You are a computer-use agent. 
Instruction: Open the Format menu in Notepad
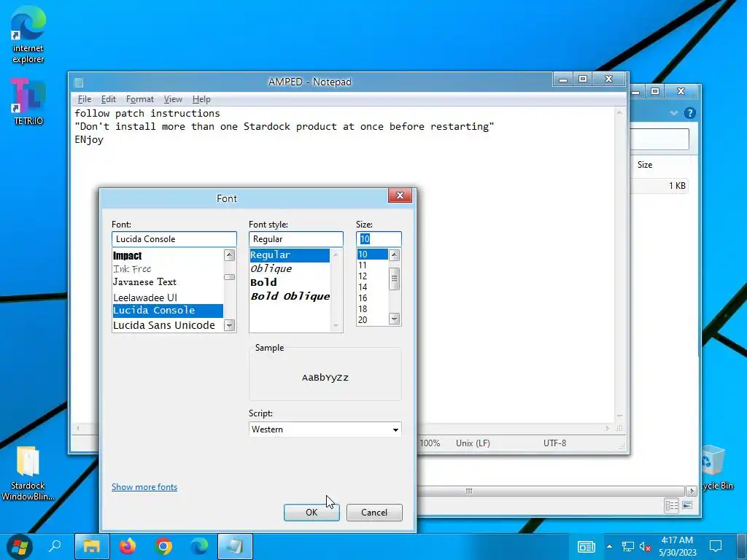(x=139, y=99)
